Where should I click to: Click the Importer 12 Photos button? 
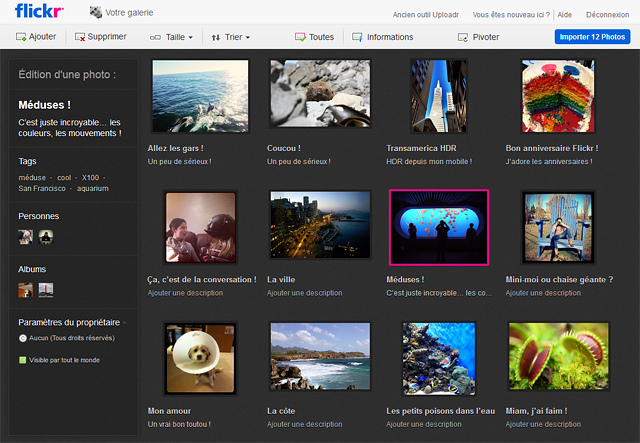592,37
